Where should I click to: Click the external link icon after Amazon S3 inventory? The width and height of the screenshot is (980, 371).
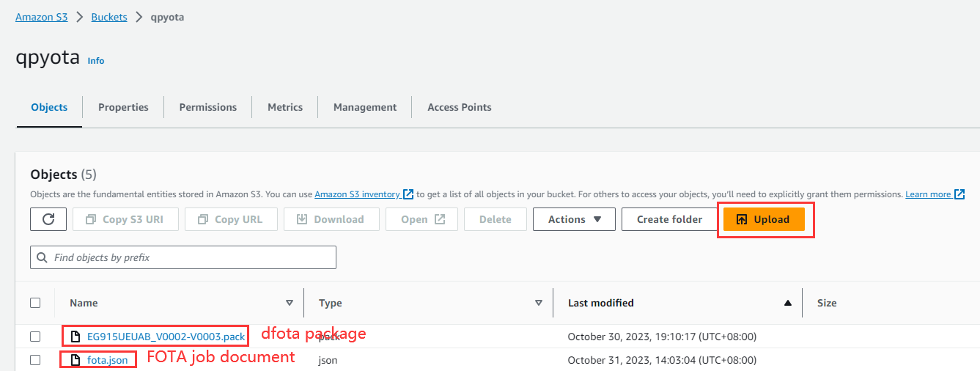pyautogui.click(x=408, y=194)
